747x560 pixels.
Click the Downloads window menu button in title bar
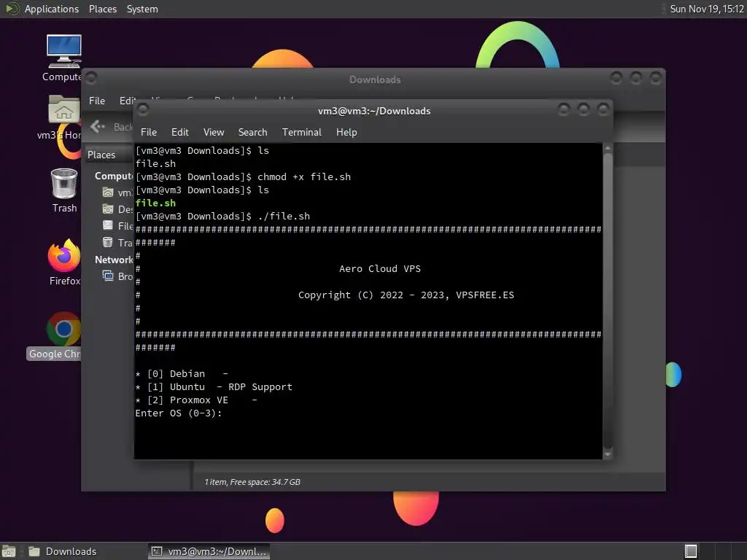coord(91,77)
